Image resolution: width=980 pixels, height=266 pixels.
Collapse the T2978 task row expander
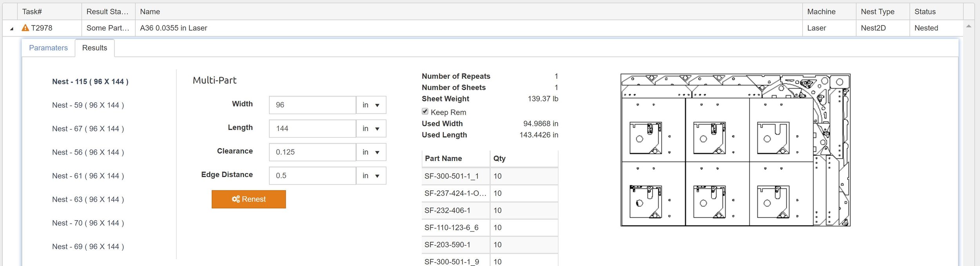12,29
